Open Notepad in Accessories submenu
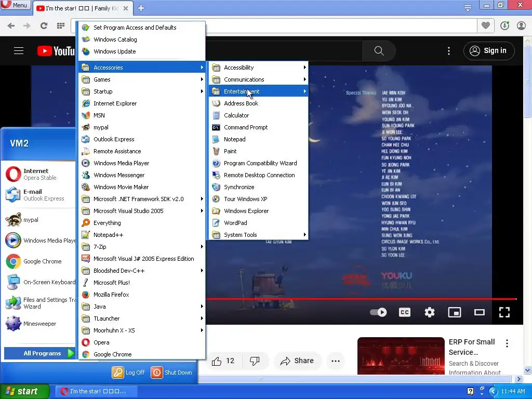Screen dimensions: 532x399 pyautogui.click(x=258, y=139)
